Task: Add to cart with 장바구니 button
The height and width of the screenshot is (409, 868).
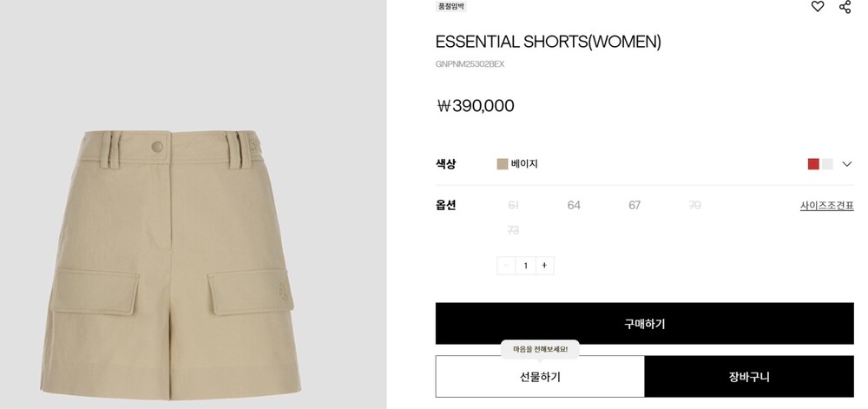Action: pyautogui.click(x=749, y=376)
